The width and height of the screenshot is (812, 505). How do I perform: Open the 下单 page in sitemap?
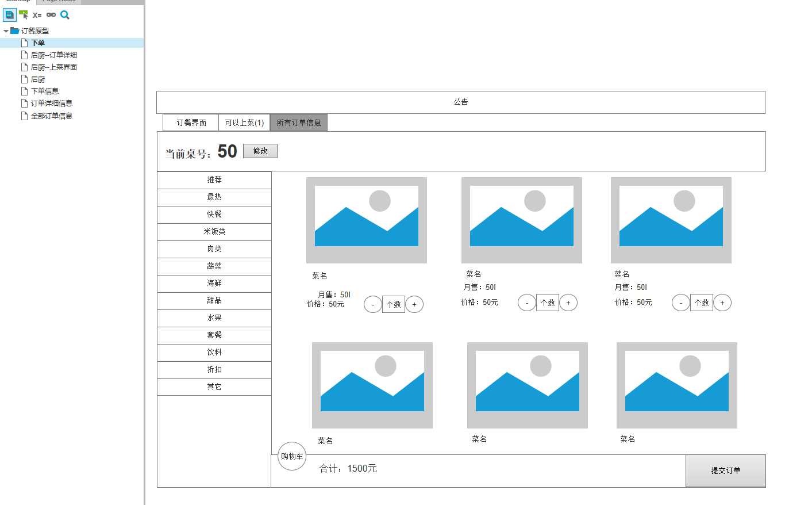(72, 43)
